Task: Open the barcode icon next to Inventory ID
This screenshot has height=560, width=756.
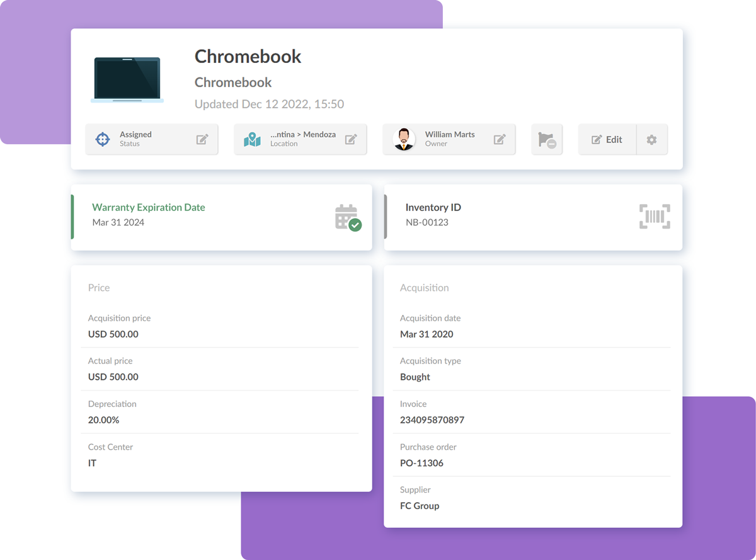Action: point(655,216)
